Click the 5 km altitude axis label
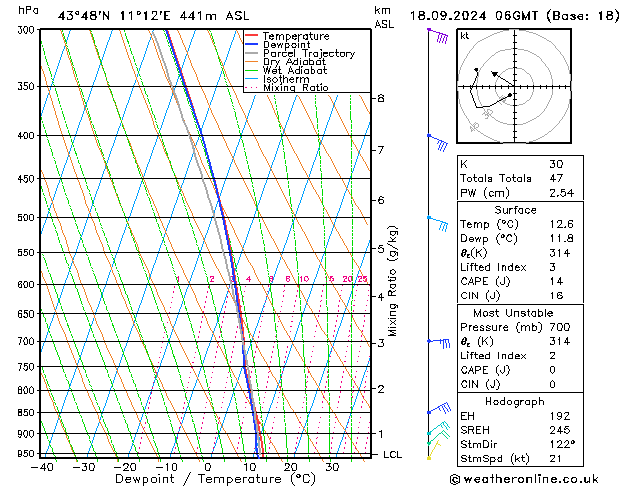The height and width of the screenshot is (486, 629). pos(381,249)
